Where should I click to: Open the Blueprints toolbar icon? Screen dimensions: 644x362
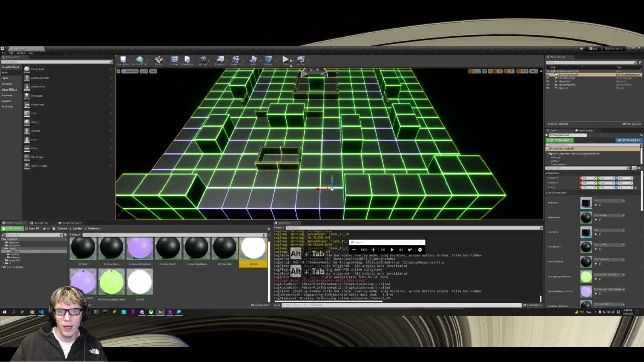(220, 60)
